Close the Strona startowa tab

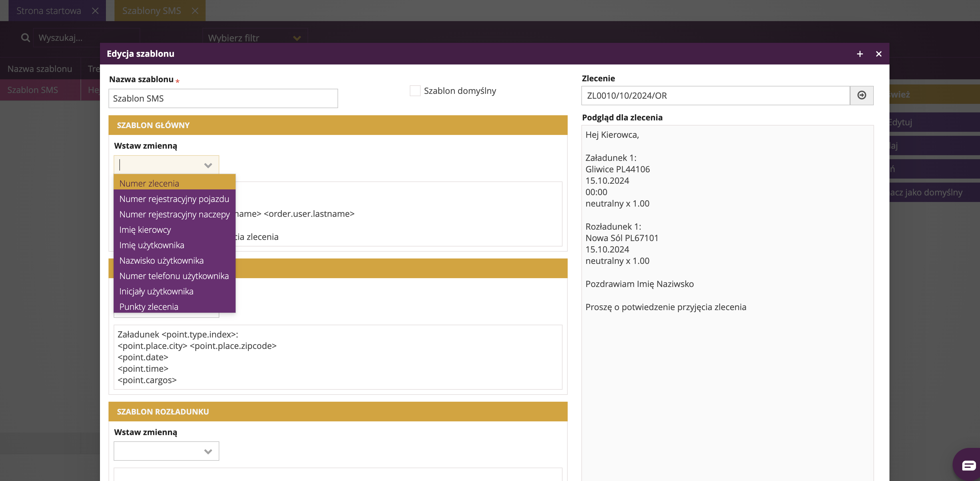click(x=95, y=11)
